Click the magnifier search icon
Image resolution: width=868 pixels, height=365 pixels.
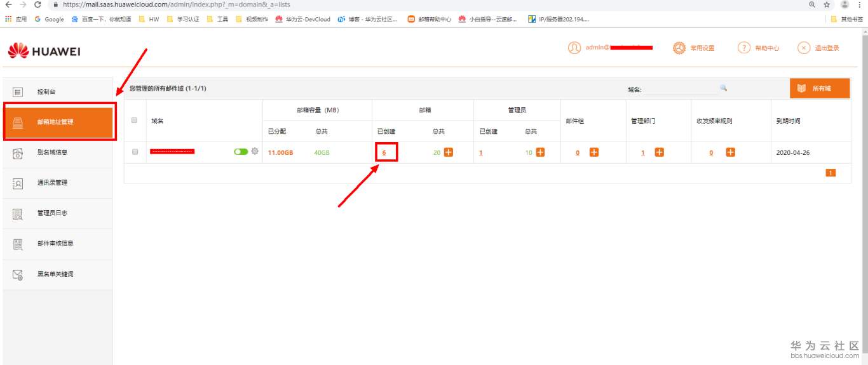coord(723,88)
